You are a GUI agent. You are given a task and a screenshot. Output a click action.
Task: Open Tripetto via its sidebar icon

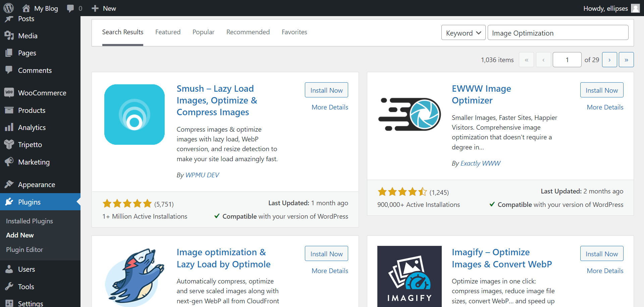9,144
